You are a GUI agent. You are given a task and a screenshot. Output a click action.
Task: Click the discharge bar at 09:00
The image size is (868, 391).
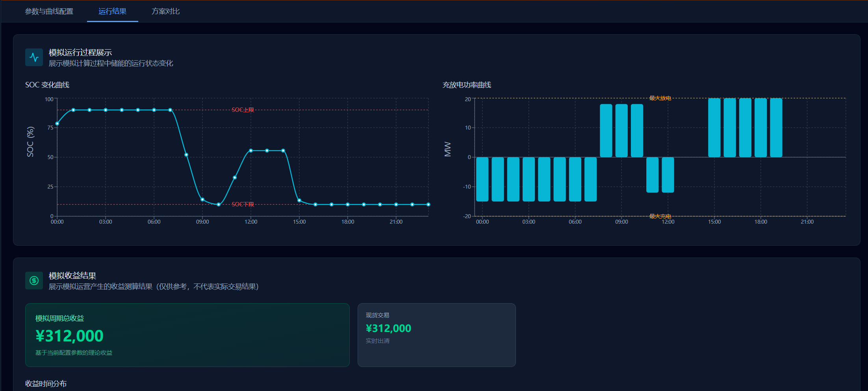(x=621, y=130)
